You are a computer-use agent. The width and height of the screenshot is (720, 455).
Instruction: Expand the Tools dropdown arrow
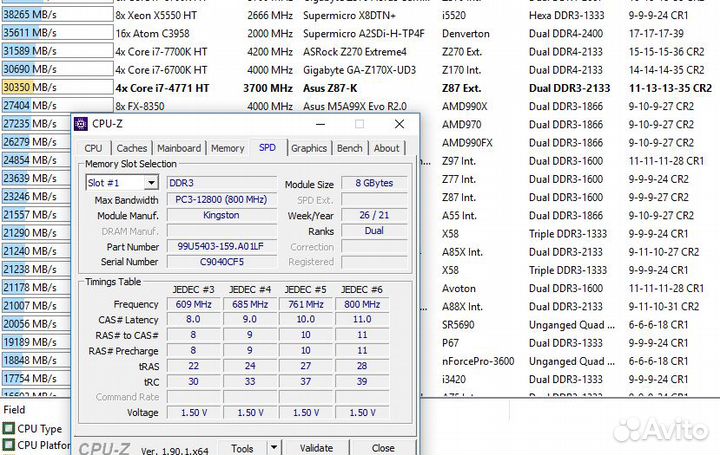coord(274,448)
